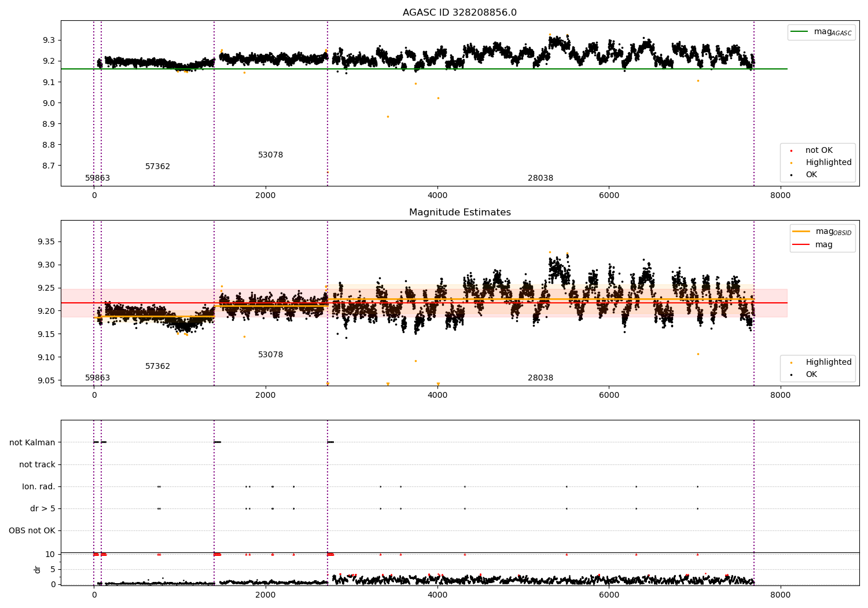Click the 8.9 y-axis tick label

49,124
